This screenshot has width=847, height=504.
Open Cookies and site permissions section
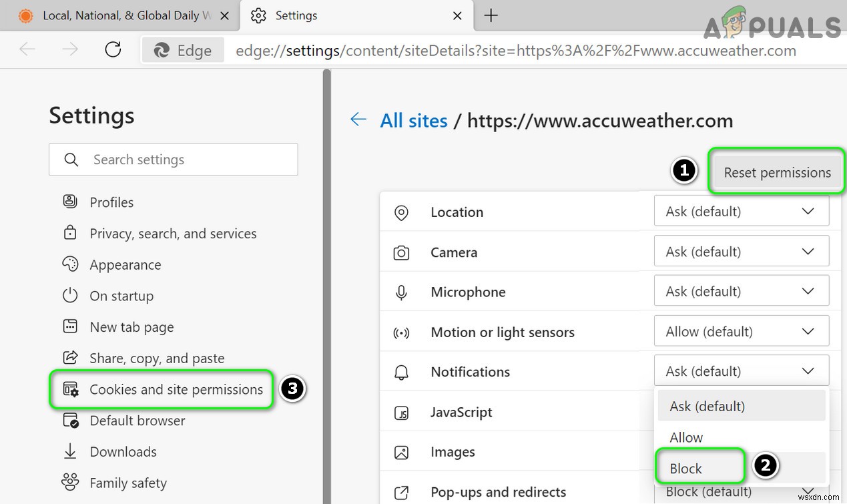click(176, 389)
